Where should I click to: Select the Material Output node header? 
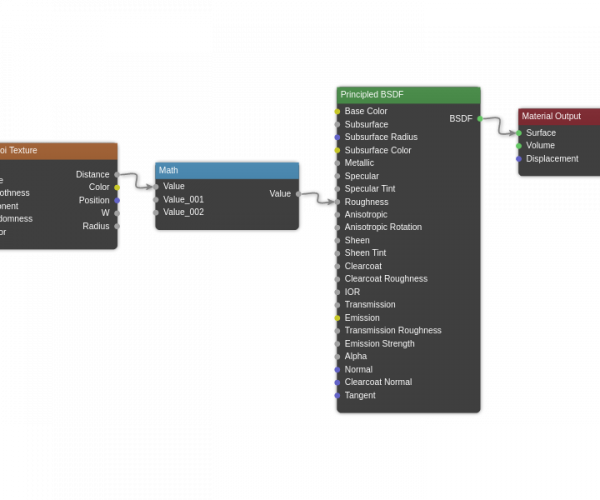(558, 116)
